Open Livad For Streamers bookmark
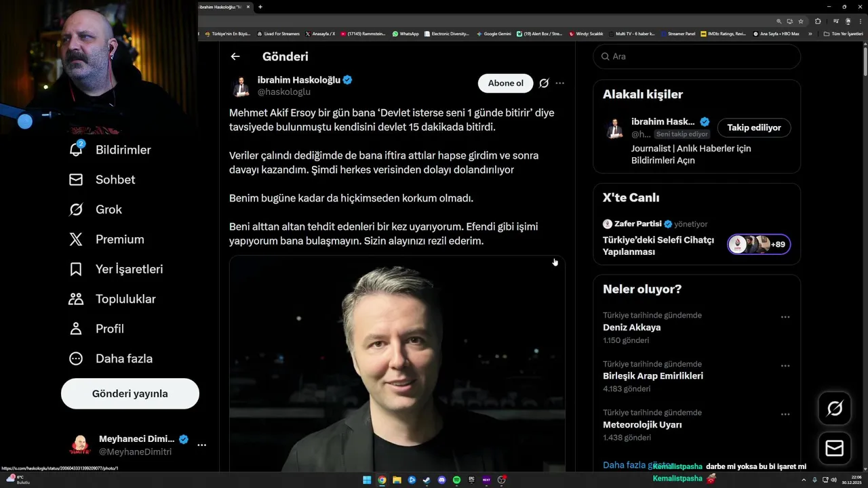 (x=279, y=34)
